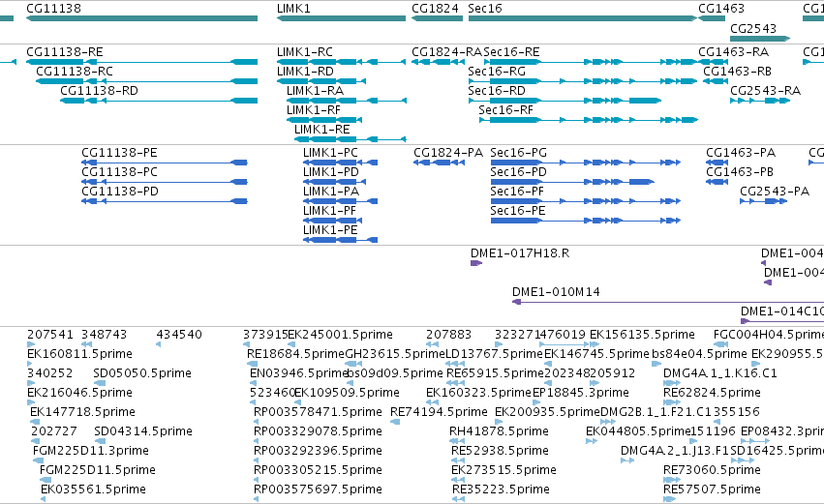This screenshot has width=824, height=504.
Task: Click transcript Sec16-RD
Action: 497,91
